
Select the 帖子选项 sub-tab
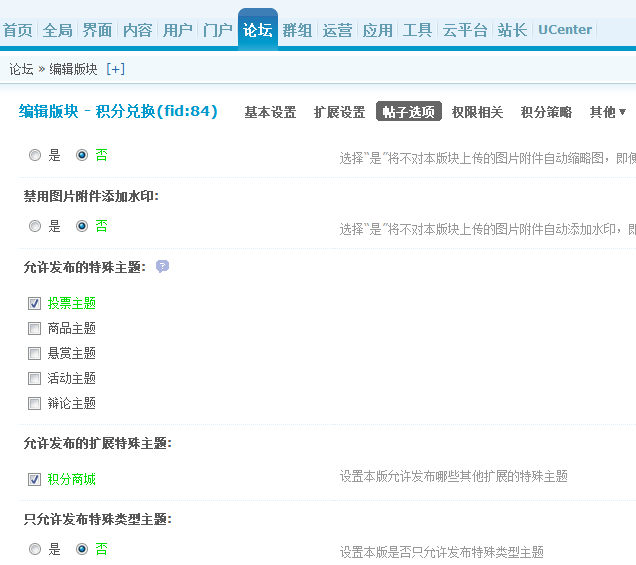[x=408, y=111]
